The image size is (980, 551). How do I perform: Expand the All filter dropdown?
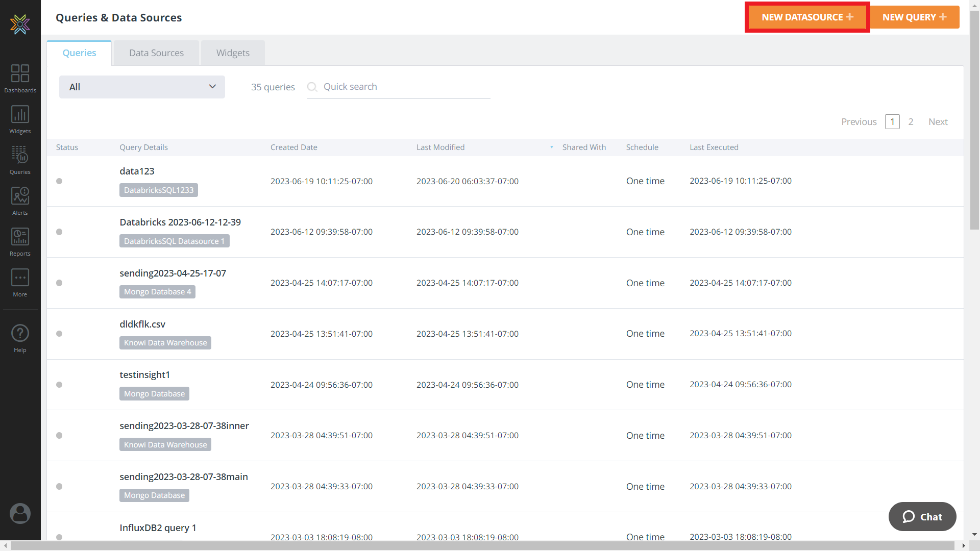[x=142, y=87]
